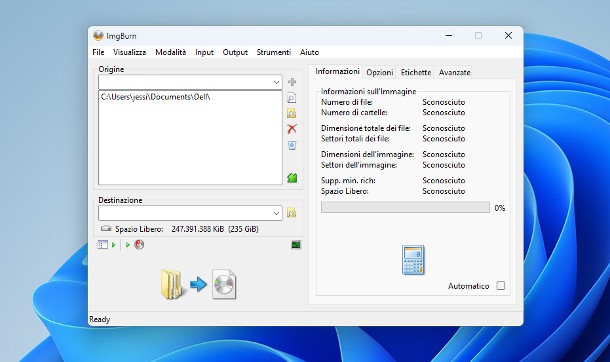Click the queue list icon below Spazio Libero
The height and width of the screenshot is (362, 610).
[102, 245]
